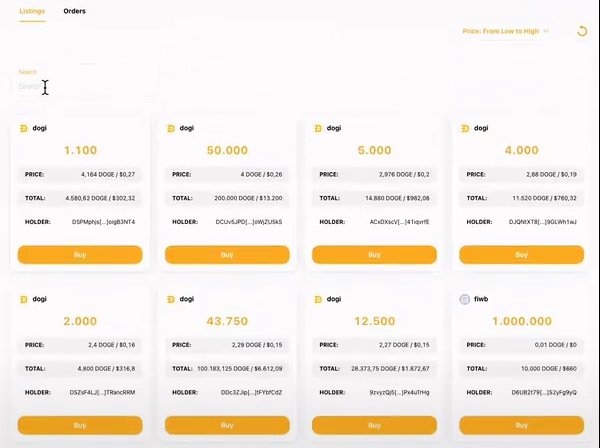Click the chevron beside the price sort option
Image resolution: width=600 pixels, height=448 pixels.
546,31
